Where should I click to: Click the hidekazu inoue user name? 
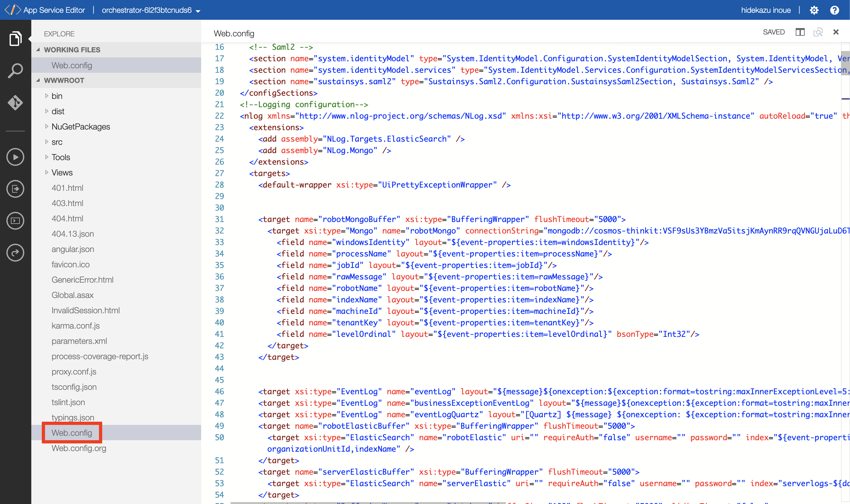click(766, 10)
